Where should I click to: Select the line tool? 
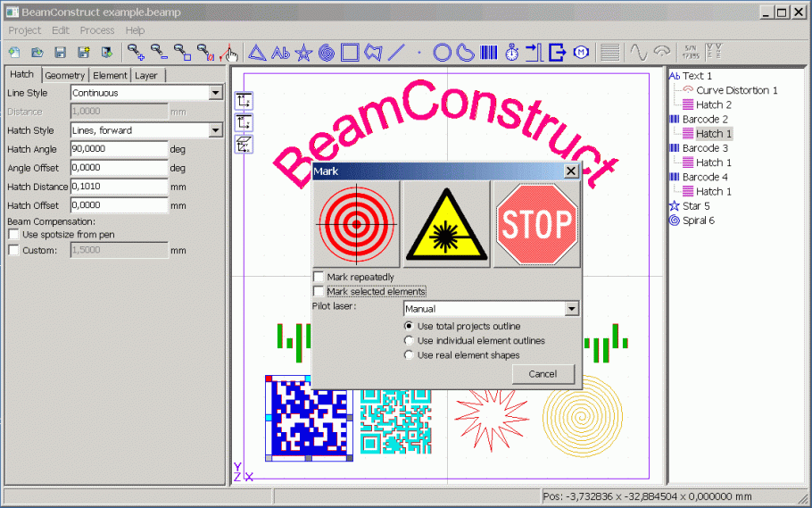tap(396, 53)
